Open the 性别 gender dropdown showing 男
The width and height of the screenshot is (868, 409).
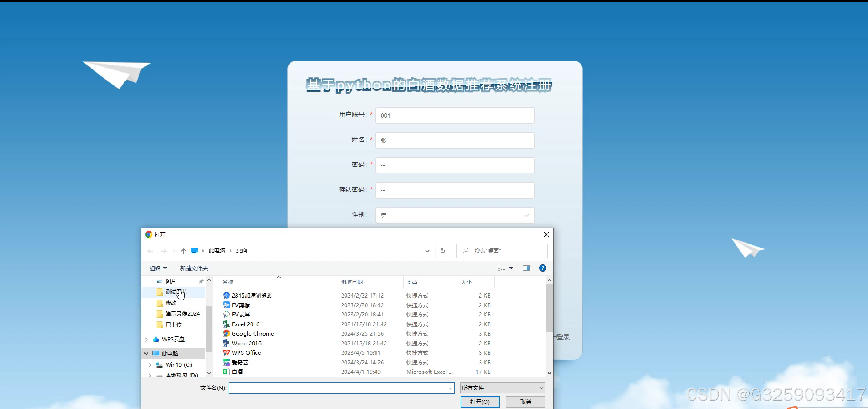tap(454, 215)
